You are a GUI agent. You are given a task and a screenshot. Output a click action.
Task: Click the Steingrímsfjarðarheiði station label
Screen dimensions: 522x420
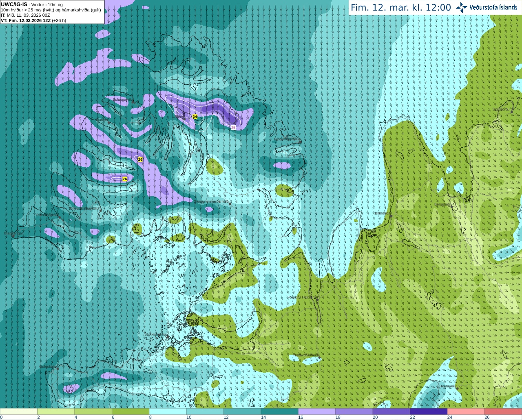coord(212,201)
